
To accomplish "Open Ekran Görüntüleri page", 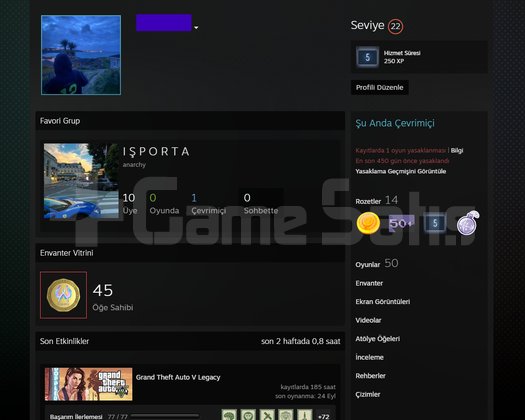I will click(x=383, y=302).
